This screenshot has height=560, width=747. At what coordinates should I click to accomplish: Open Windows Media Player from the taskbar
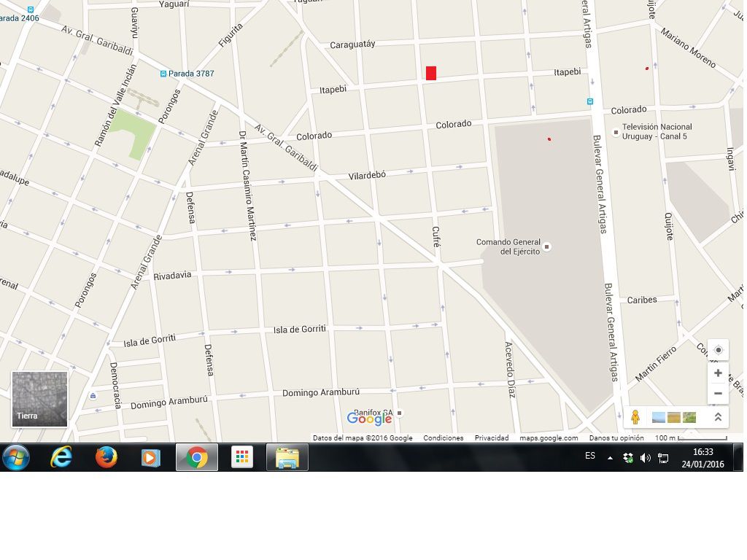(x=150, y=457)
